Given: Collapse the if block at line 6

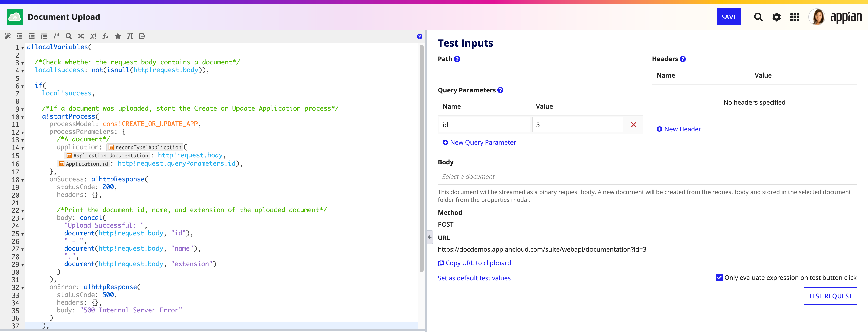Looking at the screenshot, I should pyautogui.click(x=23, y=86).
